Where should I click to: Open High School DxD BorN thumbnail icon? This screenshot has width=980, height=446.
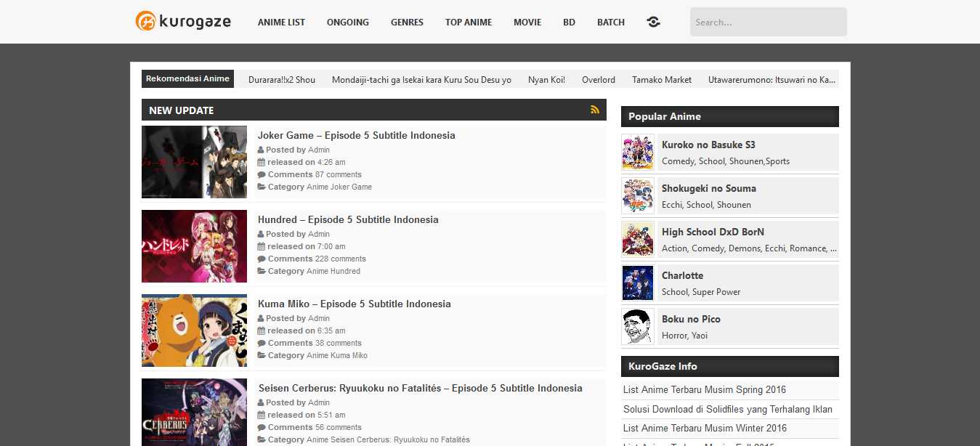pos(638,240)
